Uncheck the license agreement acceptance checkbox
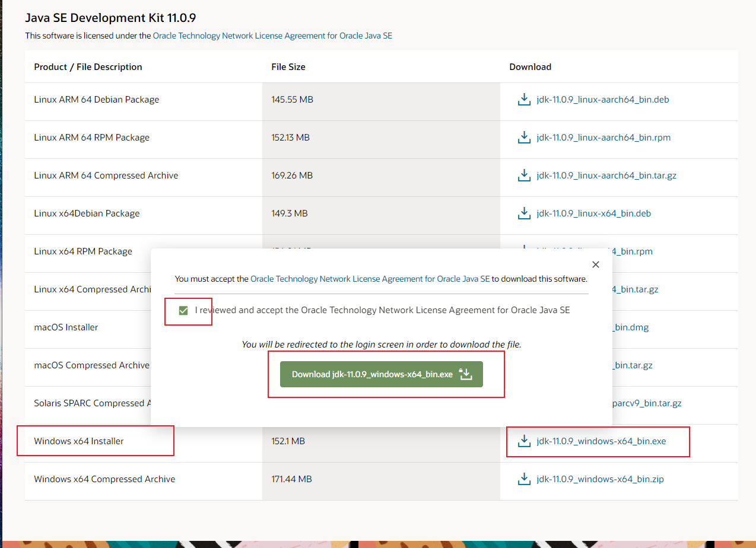Image resolution: width=756 pixels, height=548 pixels. pyautogui.click(x=183, y=310)
